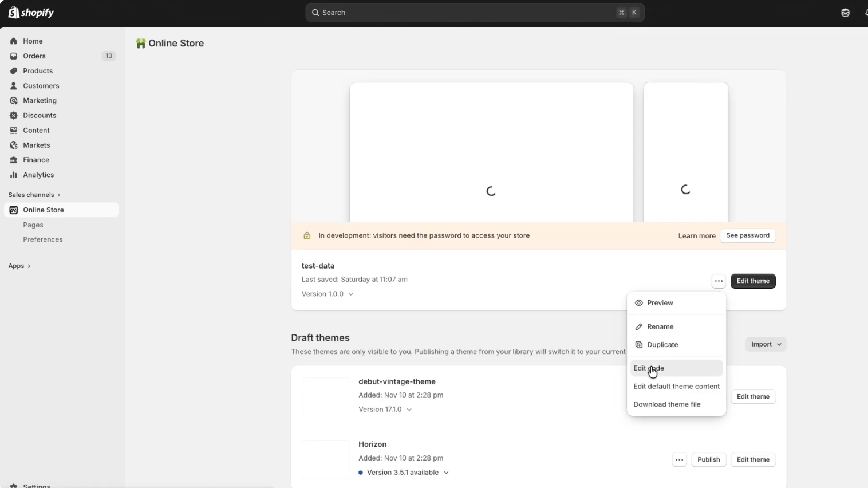Choose Edit code in the theme menu
This screenshot has height=488, width=868.
pyautogui.click(x=676, y=368)
